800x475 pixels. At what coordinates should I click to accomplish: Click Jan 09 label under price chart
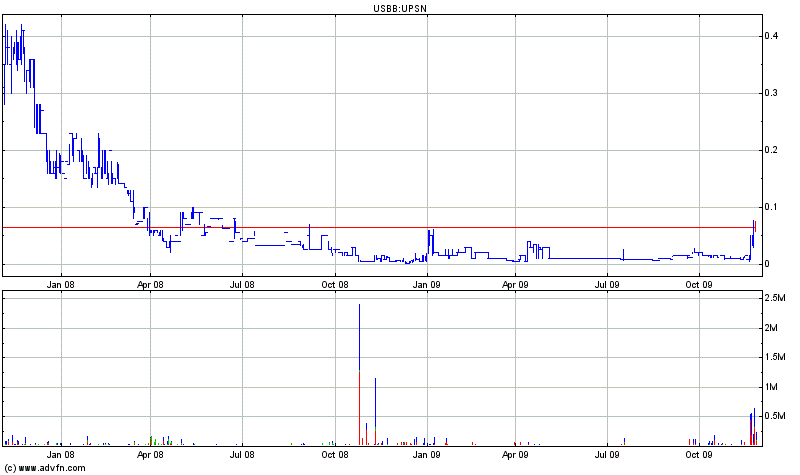click(x=428, y=284)
